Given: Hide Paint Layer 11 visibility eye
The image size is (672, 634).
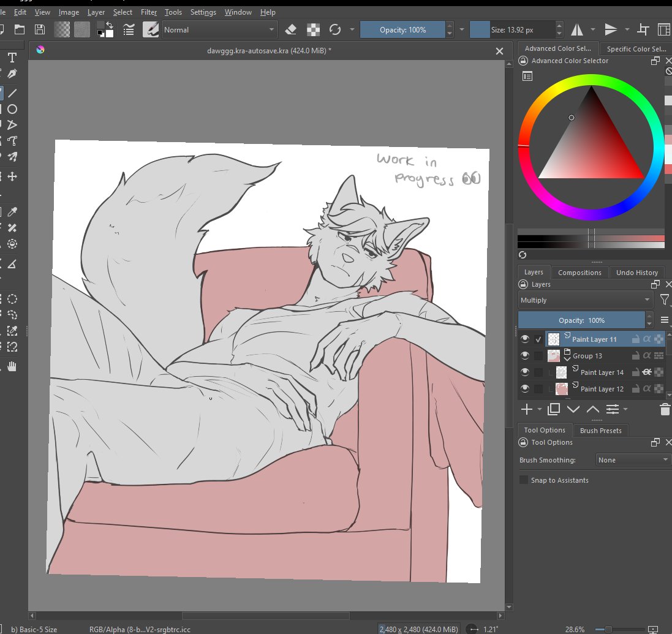Looking at the screenshot, I should [x=524, y=339].
